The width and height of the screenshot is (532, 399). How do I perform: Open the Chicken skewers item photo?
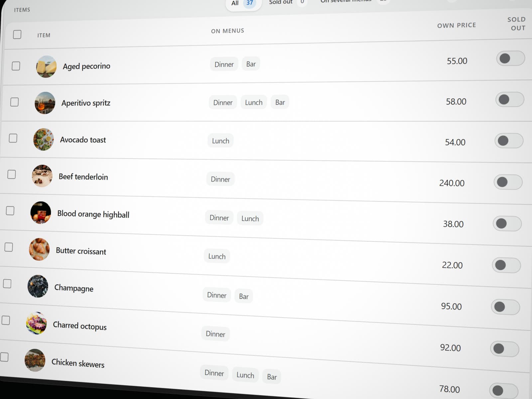click(x=35, y=360)
